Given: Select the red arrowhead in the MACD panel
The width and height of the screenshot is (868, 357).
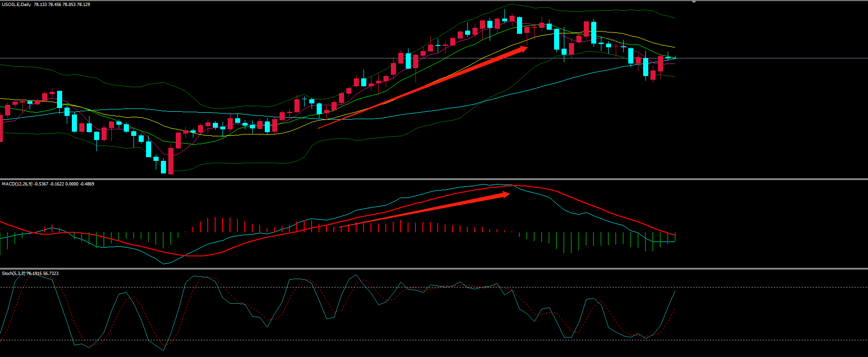Looking at the screenshot, I should [x=505, y=195].
